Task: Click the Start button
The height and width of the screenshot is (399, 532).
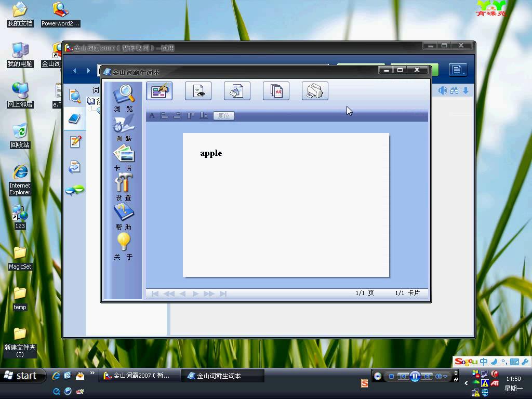Action: point(22,376)
